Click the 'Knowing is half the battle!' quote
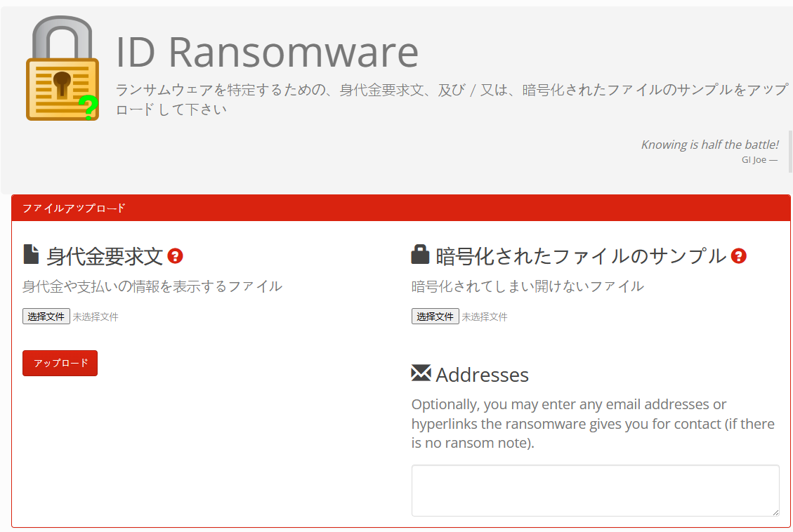Viewport: 793px width, 532px height. [x=710, y=145]
